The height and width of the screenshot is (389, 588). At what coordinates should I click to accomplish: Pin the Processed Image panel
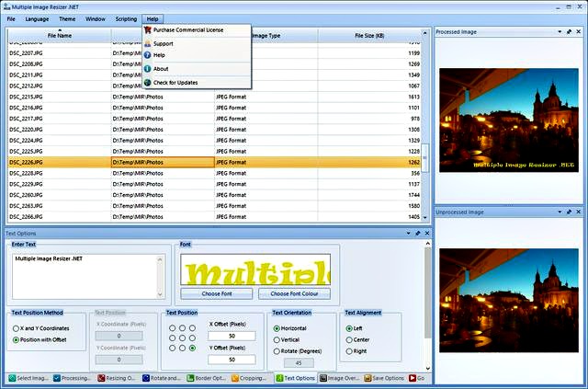pyautogui.click(x=570, y=31)
